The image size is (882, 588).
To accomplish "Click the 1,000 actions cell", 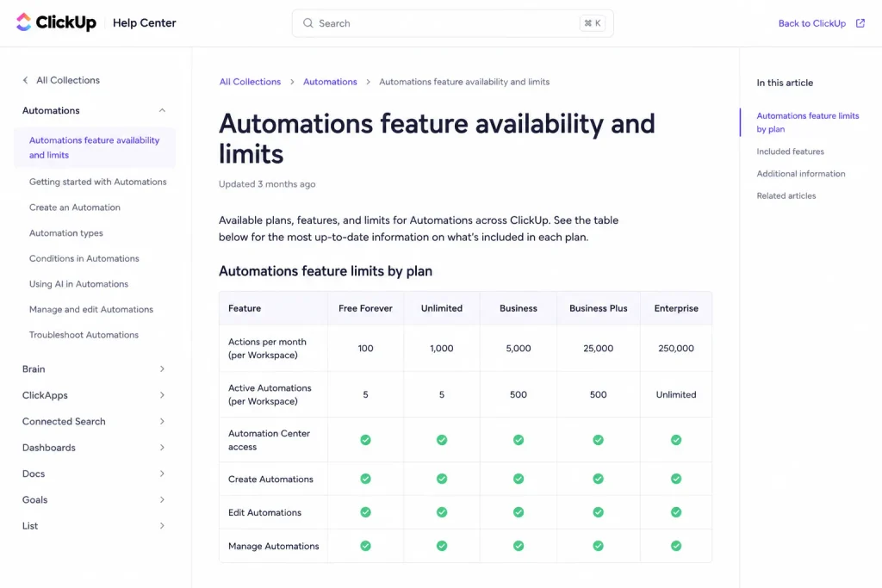I will click(x=442, y=349).
